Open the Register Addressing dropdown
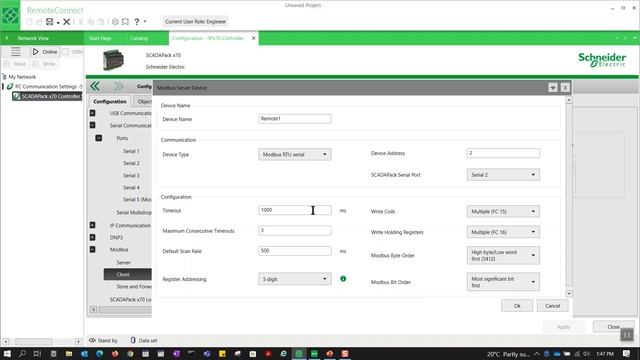This screenshot has width=640, height=360. (x=295, y=279)
